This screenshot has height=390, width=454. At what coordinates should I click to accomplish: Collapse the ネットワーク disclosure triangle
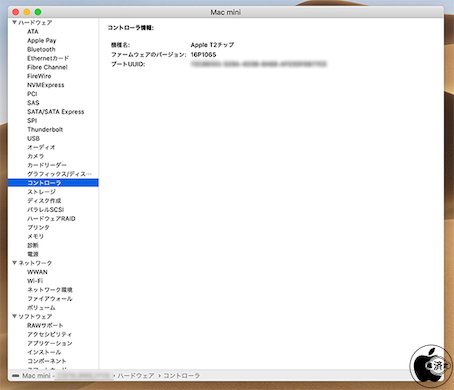[14, 263]
